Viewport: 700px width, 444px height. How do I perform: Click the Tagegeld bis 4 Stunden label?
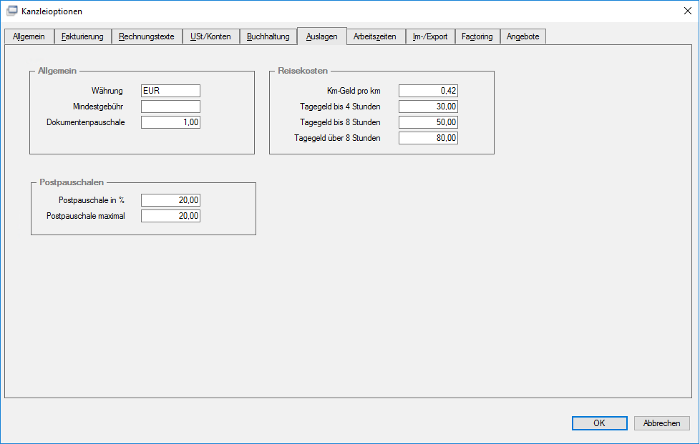pyautogui.click(x=340, y=106)
